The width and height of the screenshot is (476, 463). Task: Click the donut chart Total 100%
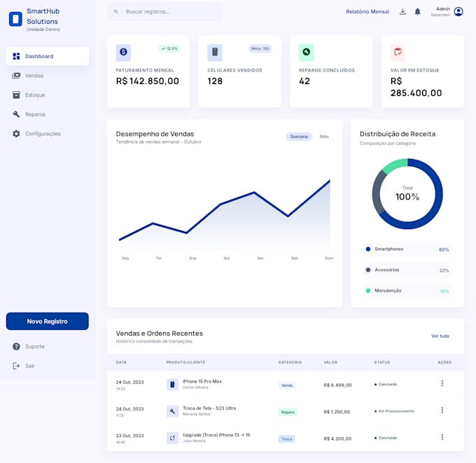407,194
